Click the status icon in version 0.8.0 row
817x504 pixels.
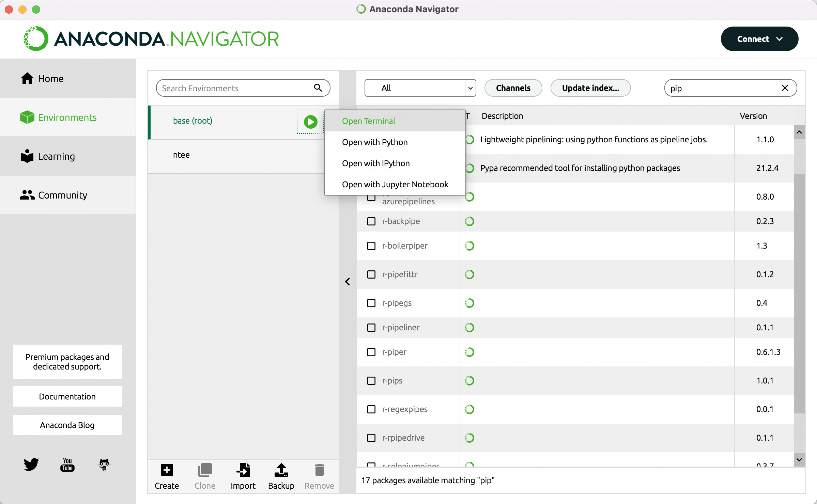469,197
